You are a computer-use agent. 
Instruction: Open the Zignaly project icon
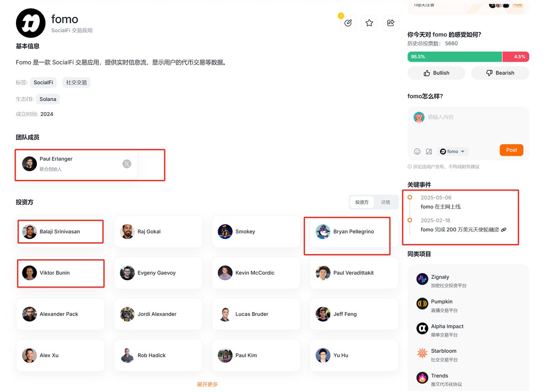point(422,279)
